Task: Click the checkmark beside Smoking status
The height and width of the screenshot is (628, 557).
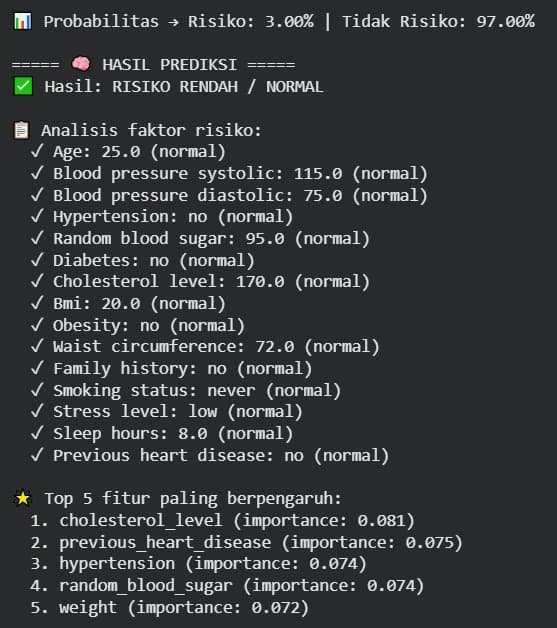Action: tap(37, 390)
